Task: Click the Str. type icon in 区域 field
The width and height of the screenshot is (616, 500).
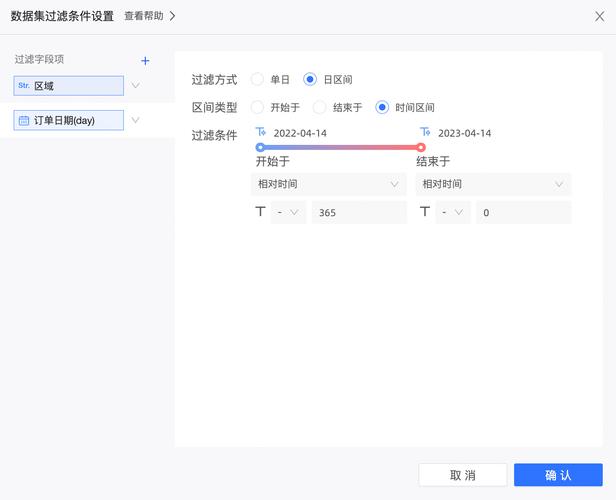Action: (24, 86)
